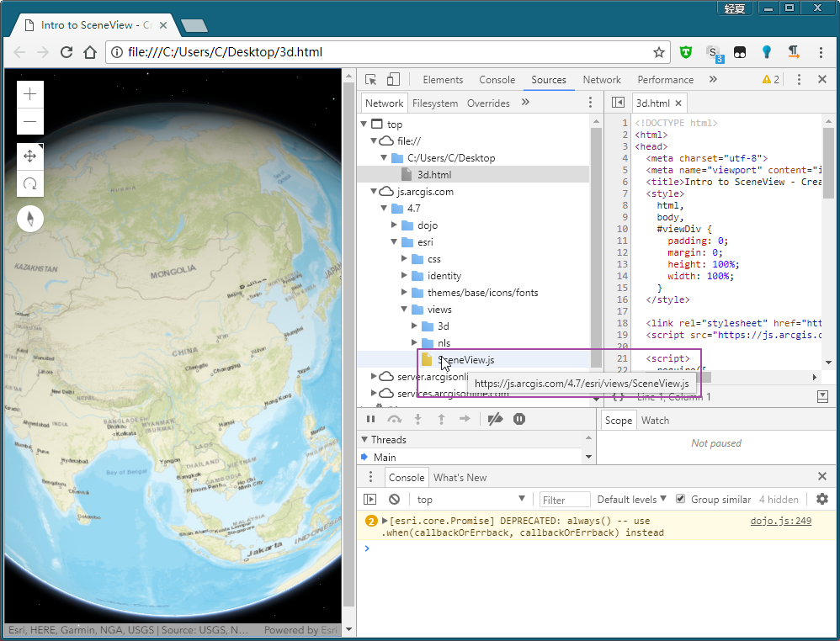Viewport: 840px width, 641px height.
Task: Show more Sources navigator tabs
Action: [525, 102]
